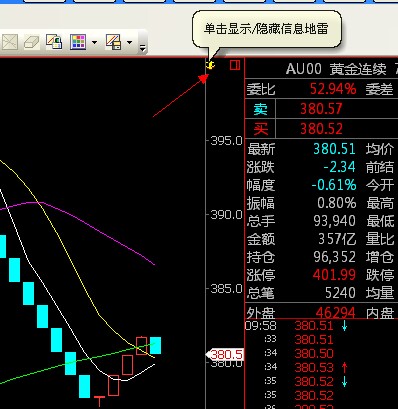Click the current price marker 380.5
Screen dimensions: 398x409
point(225,355)
